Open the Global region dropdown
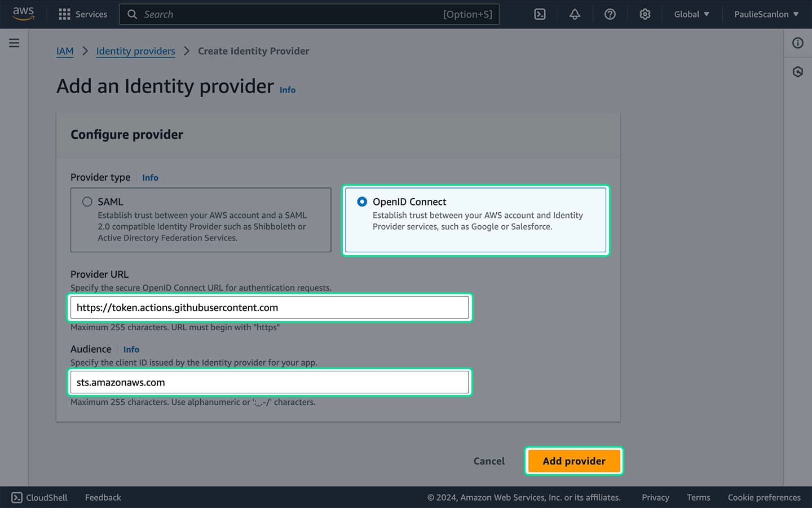 (691, 14)
